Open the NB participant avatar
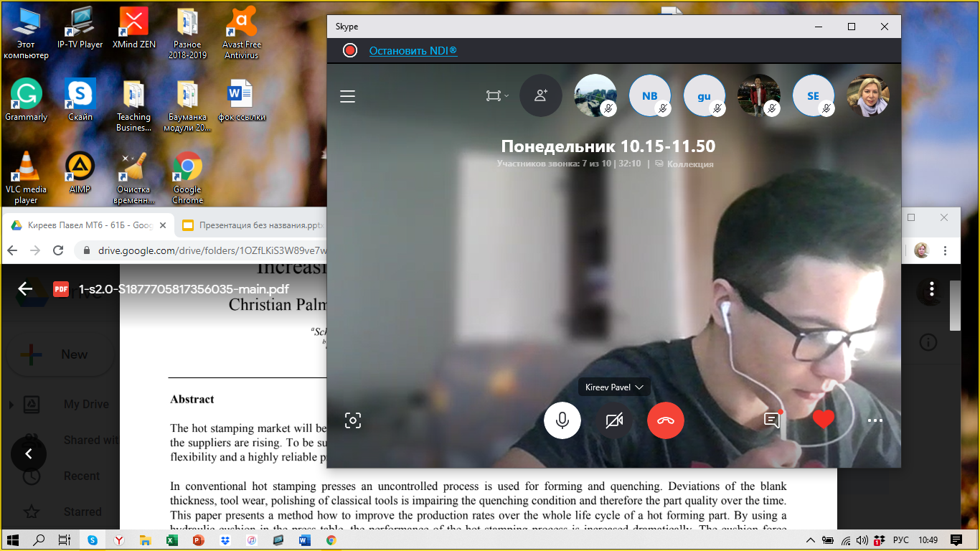 (x=649, y=95)
